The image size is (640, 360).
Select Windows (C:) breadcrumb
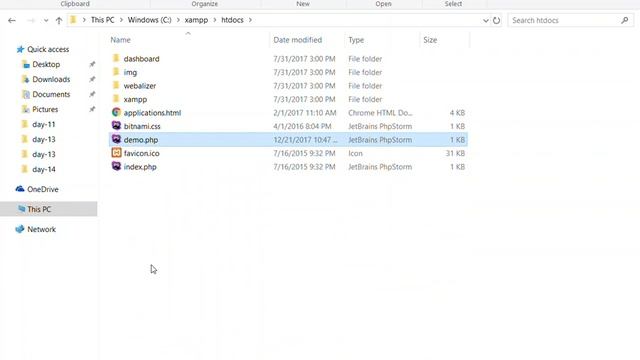pos(149,20)
